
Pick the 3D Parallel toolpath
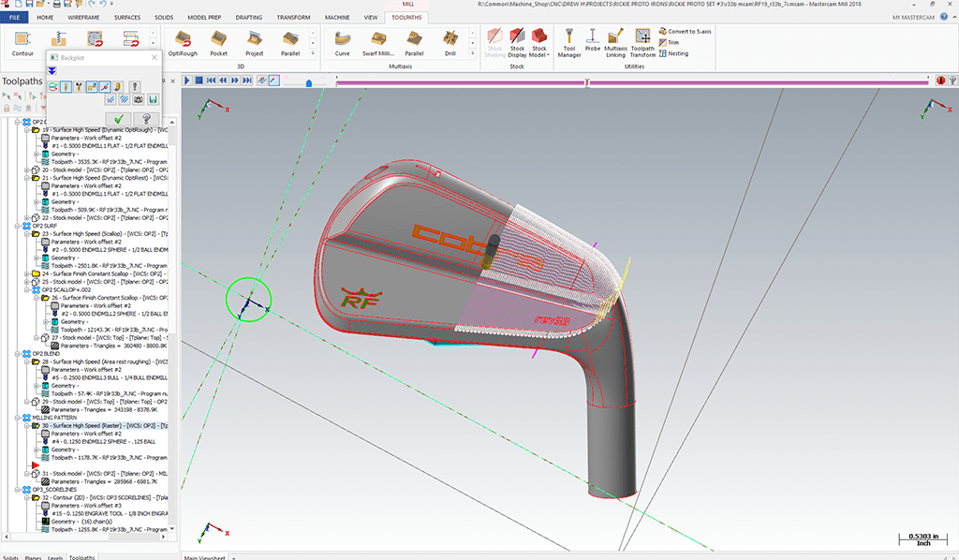tap(290, 43)
